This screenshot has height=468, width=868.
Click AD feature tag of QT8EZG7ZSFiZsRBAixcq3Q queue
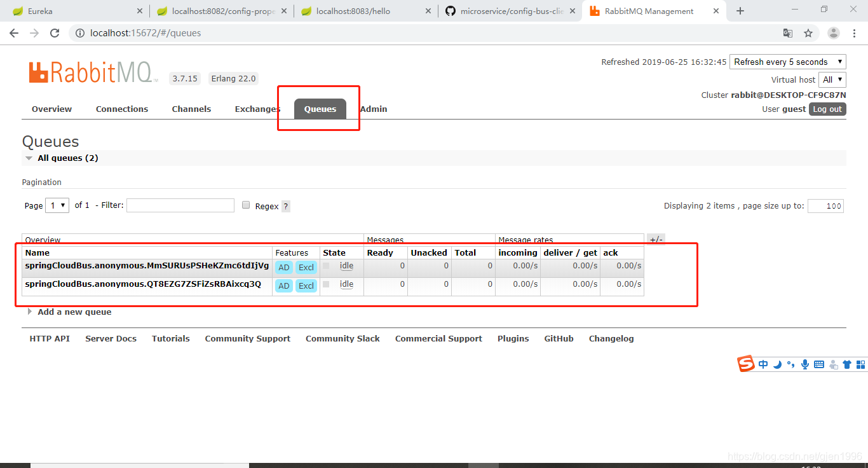[x=284, y=286]
